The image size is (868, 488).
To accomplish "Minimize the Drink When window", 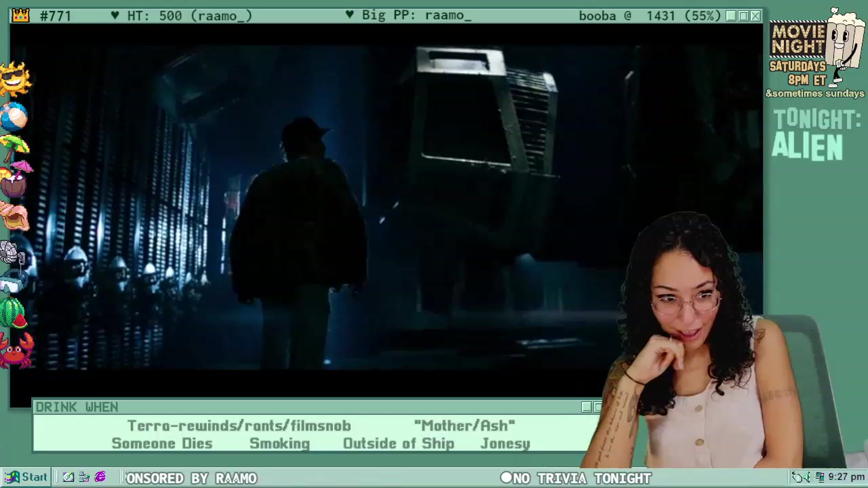I will pos(586,407).
